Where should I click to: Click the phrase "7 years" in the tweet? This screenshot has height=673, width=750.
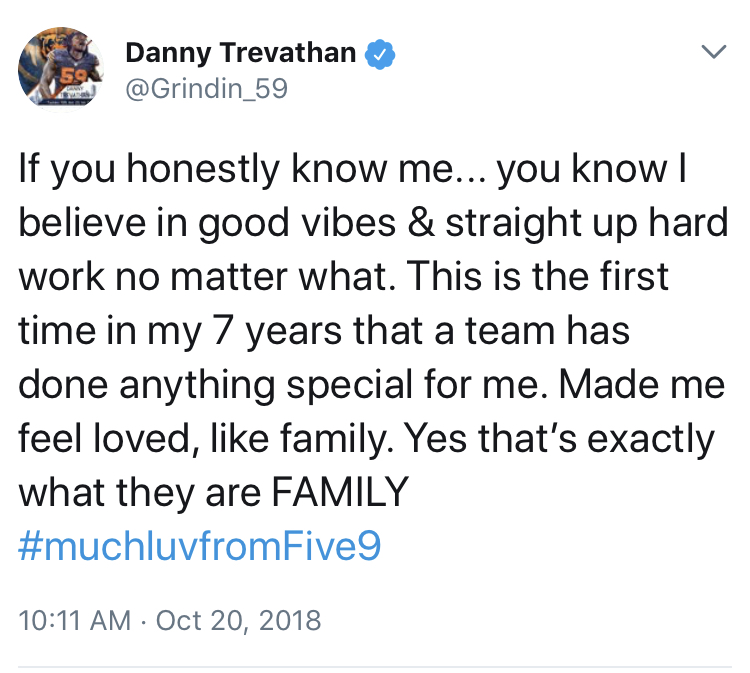coord(277,332)
